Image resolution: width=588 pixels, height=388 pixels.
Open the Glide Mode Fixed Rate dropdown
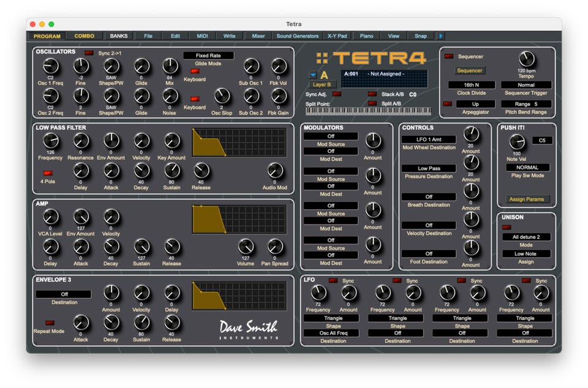point(208,56)
